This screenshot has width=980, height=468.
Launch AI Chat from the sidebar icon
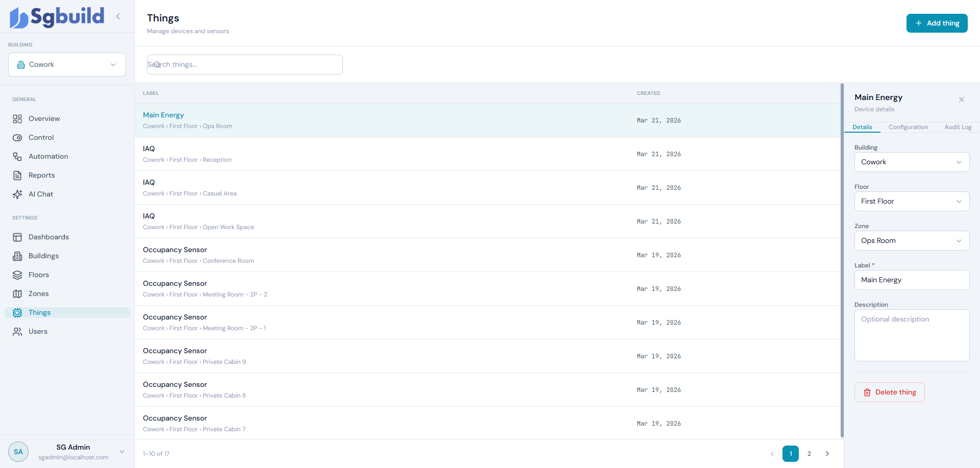coord(18,194)
